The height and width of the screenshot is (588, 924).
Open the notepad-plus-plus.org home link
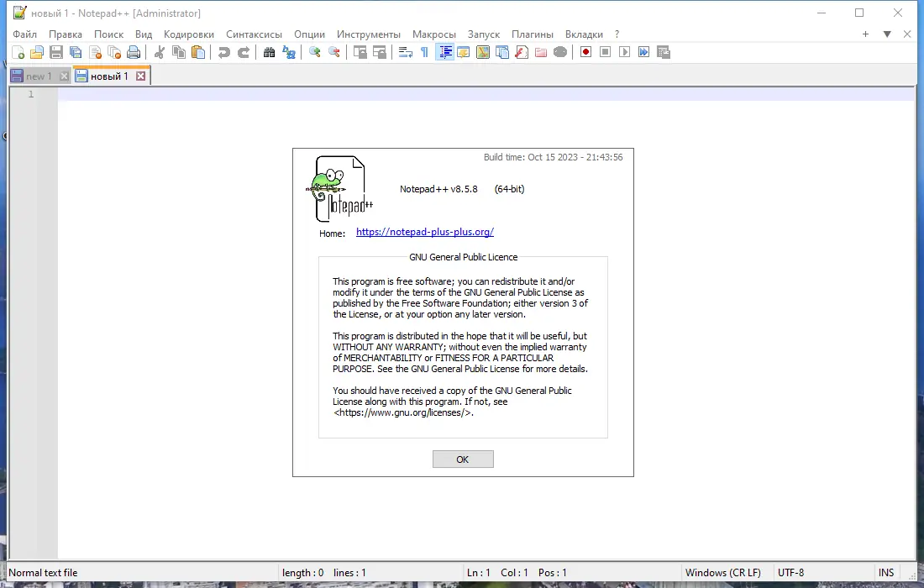coord(425,232)
